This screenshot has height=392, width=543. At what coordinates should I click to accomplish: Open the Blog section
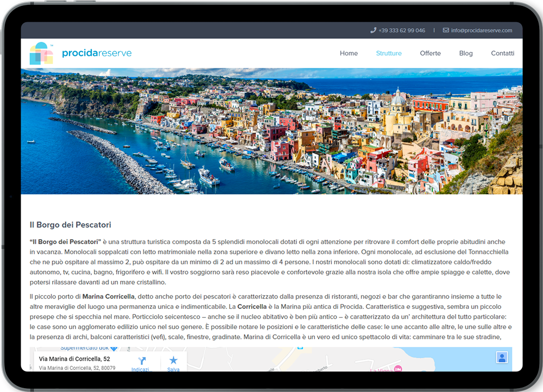pos(466,53)
